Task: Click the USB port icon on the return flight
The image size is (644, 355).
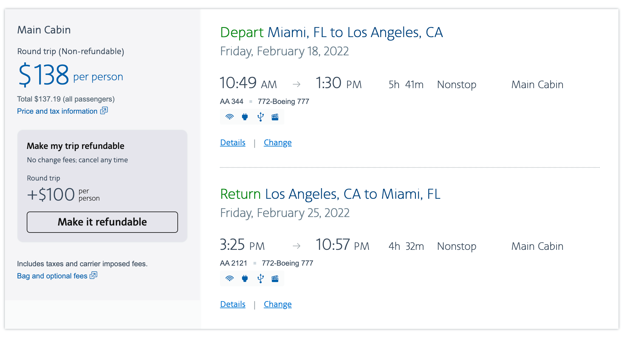Action: coord(260,278)
